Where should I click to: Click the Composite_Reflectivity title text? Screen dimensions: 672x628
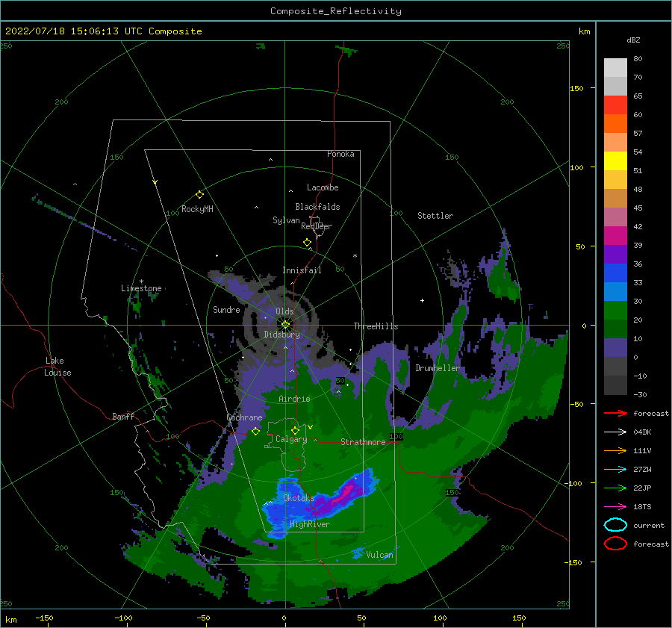tap(336, 11)
